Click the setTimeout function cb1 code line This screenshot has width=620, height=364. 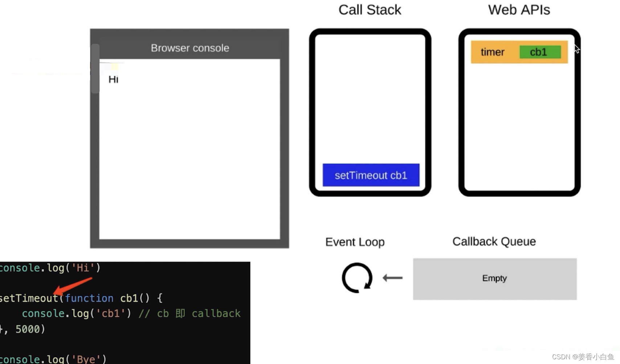pos(81,298)
